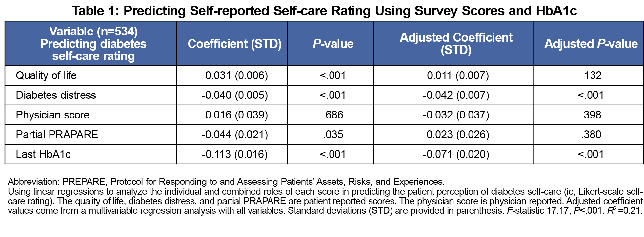Click the "Quality of life" row label
The width and height of the screenshot is (644, 237).
pyautogui.click(x=46, y=75)
